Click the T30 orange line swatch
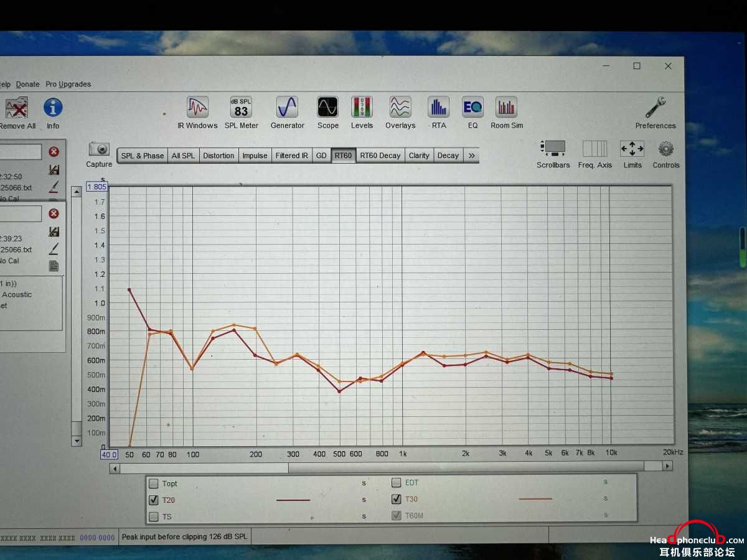Image resolution: width=747 pixels, height=560 pixels. [535, 499]
